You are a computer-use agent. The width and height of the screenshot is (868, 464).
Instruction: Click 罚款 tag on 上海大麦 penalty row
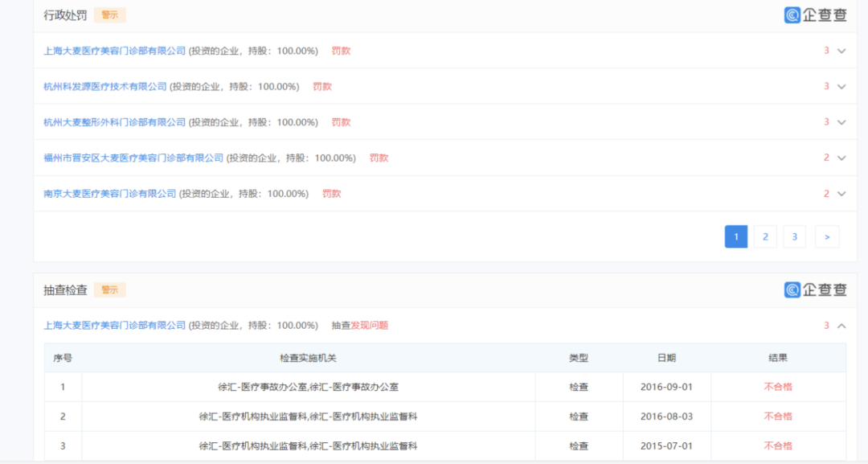click(x=341, y=51)
